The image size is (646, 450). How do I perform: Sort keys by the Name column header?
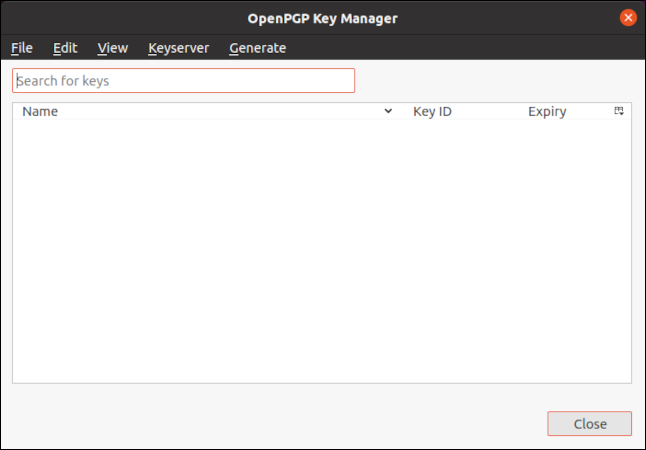point(40,112)
